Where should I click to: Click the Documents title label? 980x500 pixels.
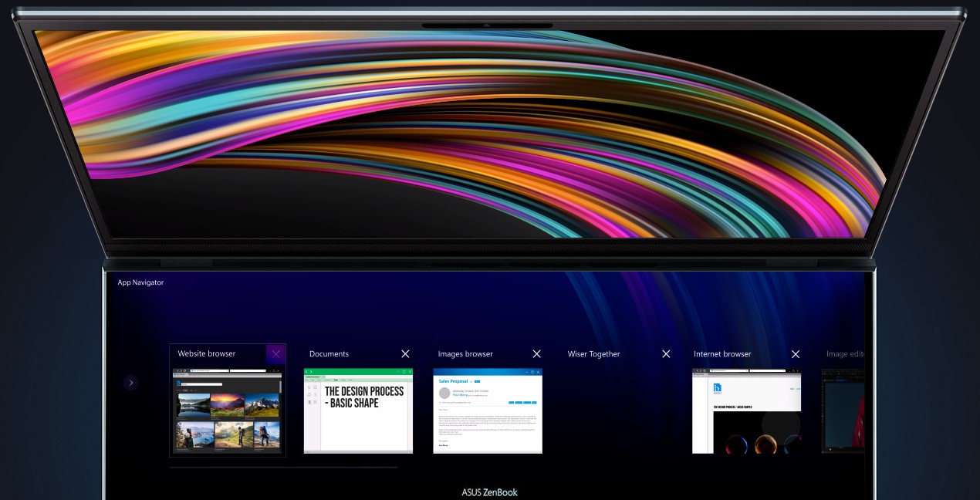(x=329, y=354)
